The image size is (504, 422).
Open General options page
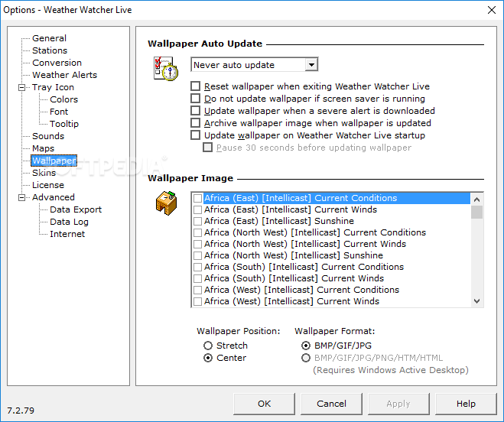tap(49, 38)
